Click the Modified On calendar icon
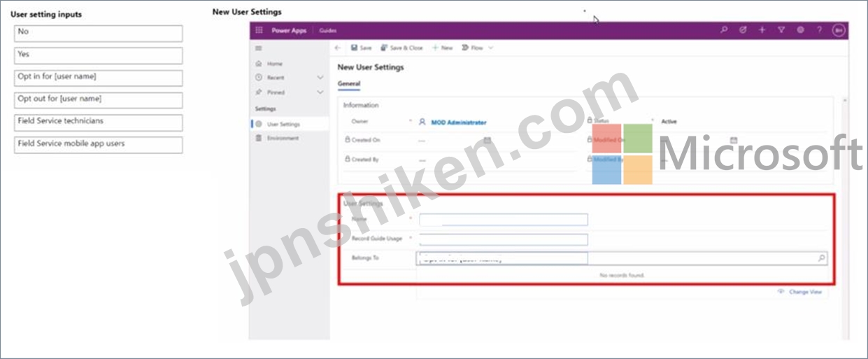868x359 pixels. (734, 140)
